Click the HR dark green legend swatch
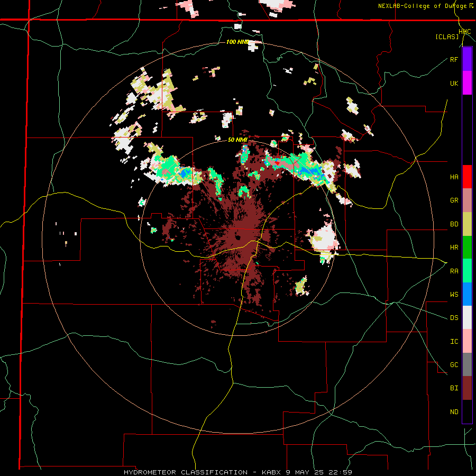 tap(467, 248)
